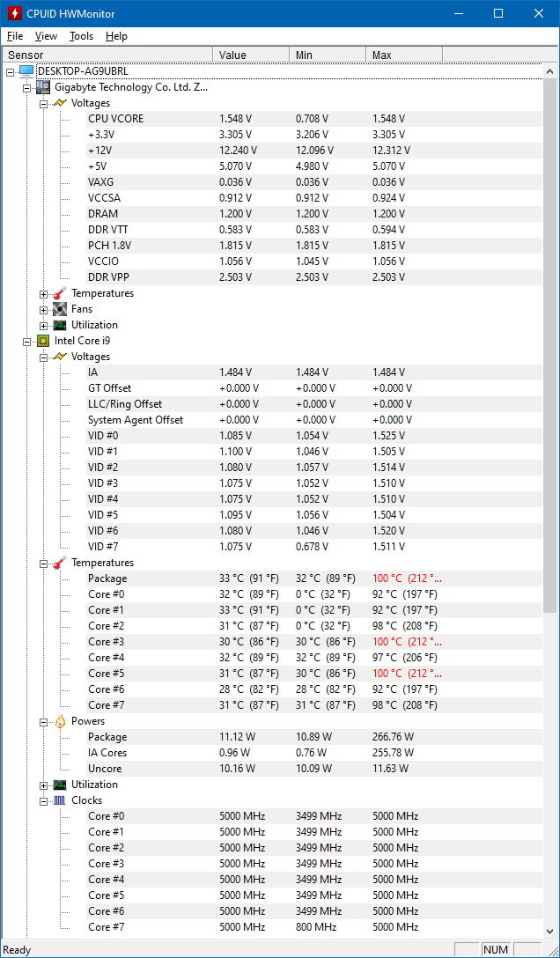Click the flame icon beside Powers
The image size is (560, 958).
(x=59, y=721)
